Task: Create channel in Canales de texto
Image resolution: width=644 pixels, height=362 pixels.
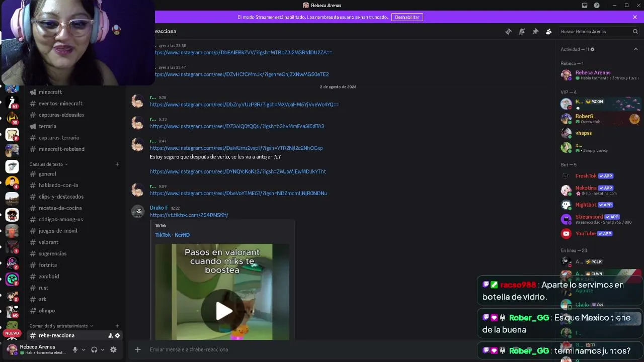Action: 117,164
